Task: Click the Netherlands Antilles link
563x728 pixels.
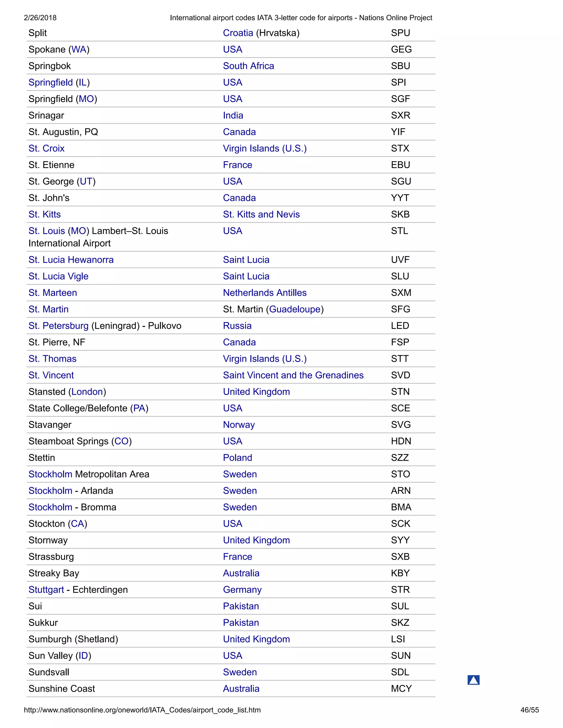Action: tap(264, 293)
